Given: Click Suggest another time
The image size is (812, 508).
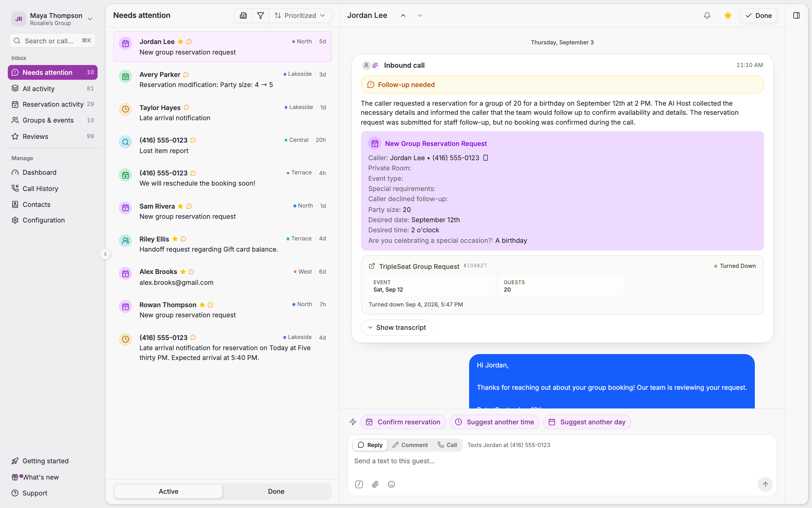Looking at the screenshot, I should [494, 422].
